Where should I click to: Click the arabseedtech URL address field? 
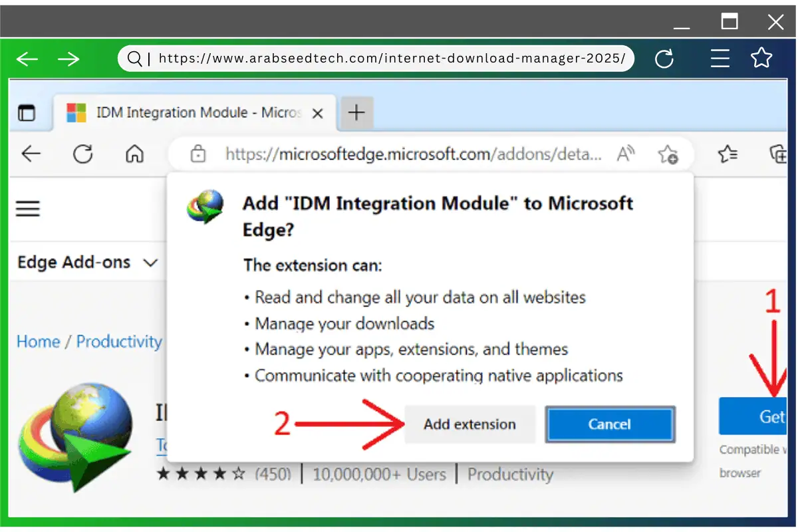tap(392, 59)
